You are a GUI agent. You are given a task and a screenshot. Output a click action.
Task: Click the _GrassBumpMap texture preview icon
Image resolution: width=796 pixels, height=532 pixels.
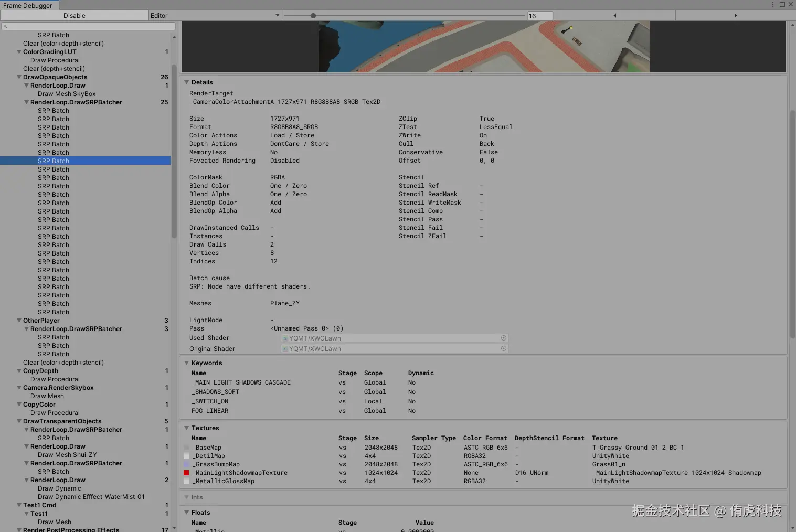pos(186,464)
